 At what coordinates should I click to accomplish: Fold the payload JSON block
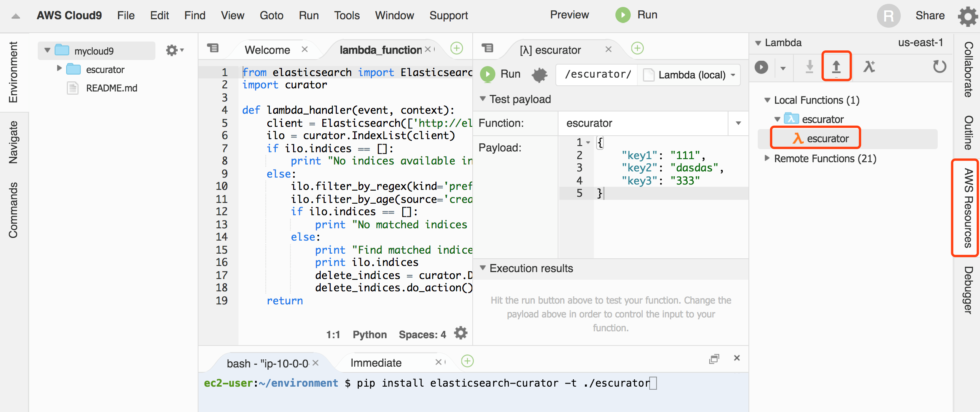click(588, 143)
